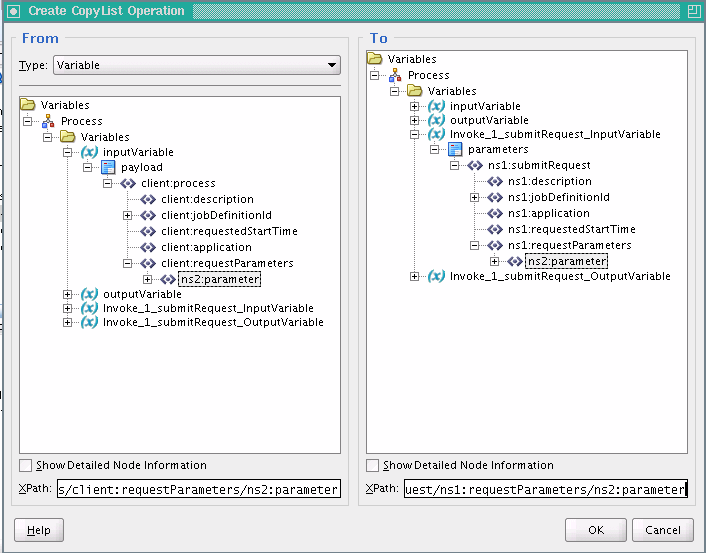This screenshot has height=553, width=706.
Task: Click the Process icon in To tree
Action: click(x=395, y=75)
